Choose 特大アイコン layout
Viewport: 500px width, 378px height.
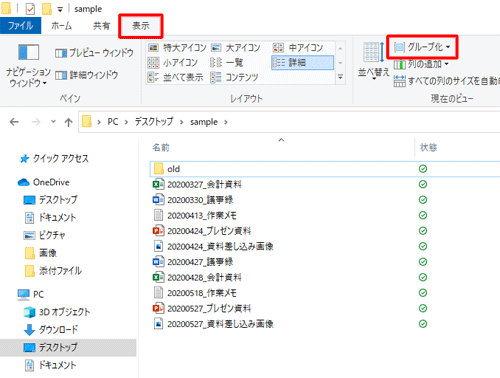coord(177,48)
